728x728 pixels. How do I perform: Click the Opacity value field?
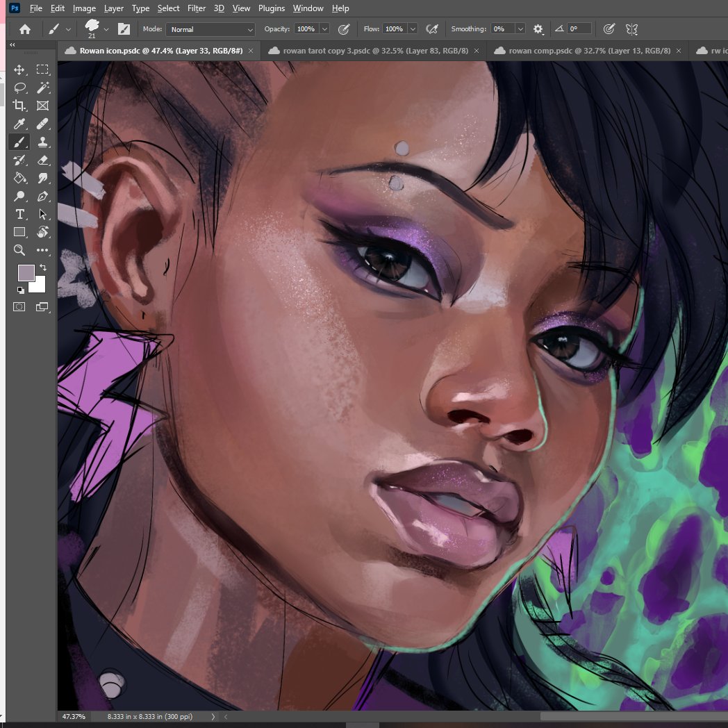(x=306, y=28)
